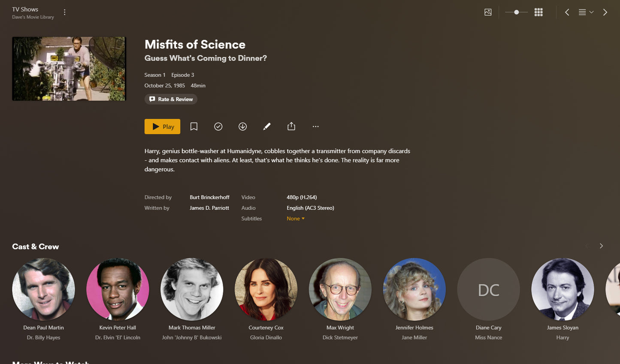Image resolution: width=620 pixels, height=364 pixels.
Task: Open the three-dot more options menu
Action: point(316,126)
